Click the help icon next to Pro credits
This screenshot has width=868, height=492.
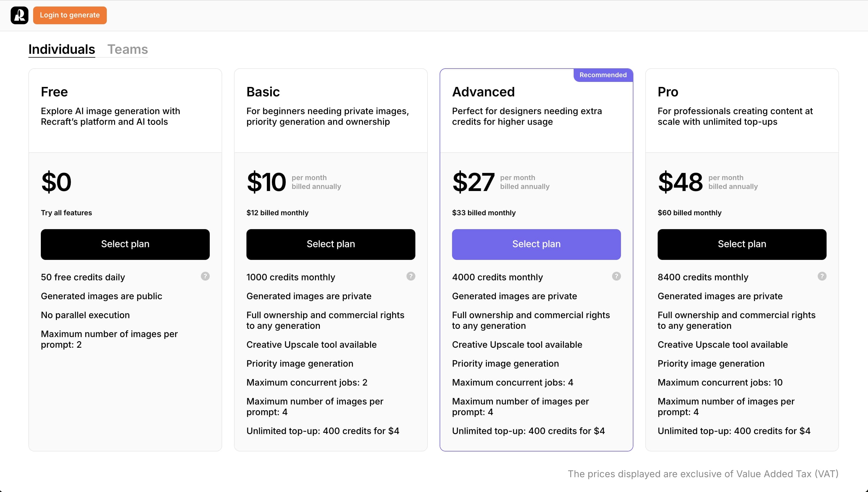tap(822, 276)
